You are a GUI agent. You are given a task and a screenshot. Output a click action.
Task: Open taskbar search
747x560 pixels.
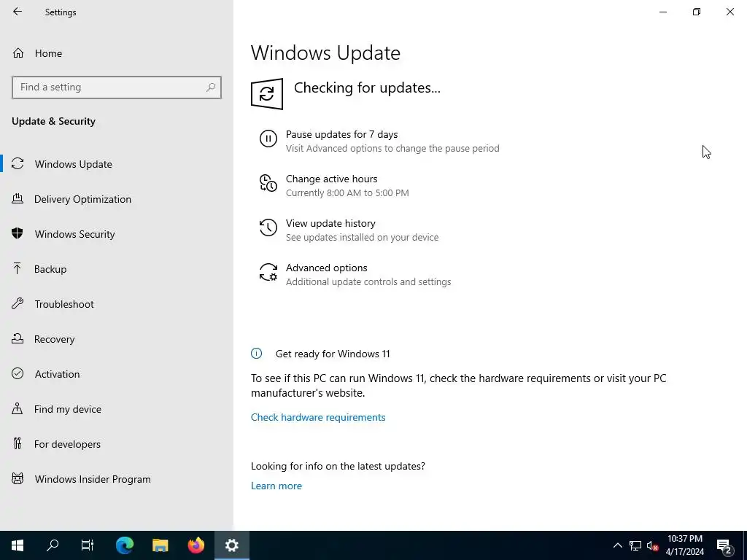(x=53, y=545)
